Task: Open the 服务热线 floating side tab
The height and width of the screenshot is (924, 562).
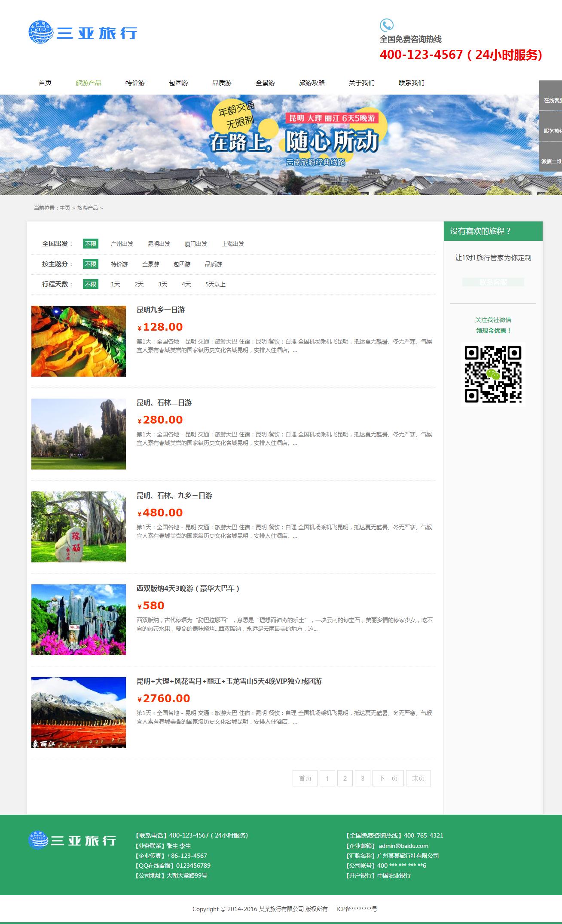Action: coord(551,131)
